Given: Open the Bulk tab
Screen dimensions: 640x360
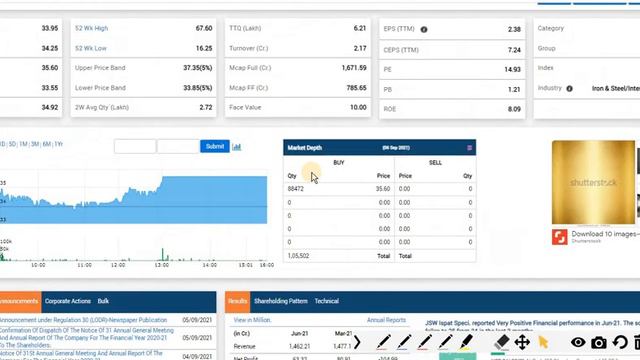Looking at the screenshot, I should (103, 301).
